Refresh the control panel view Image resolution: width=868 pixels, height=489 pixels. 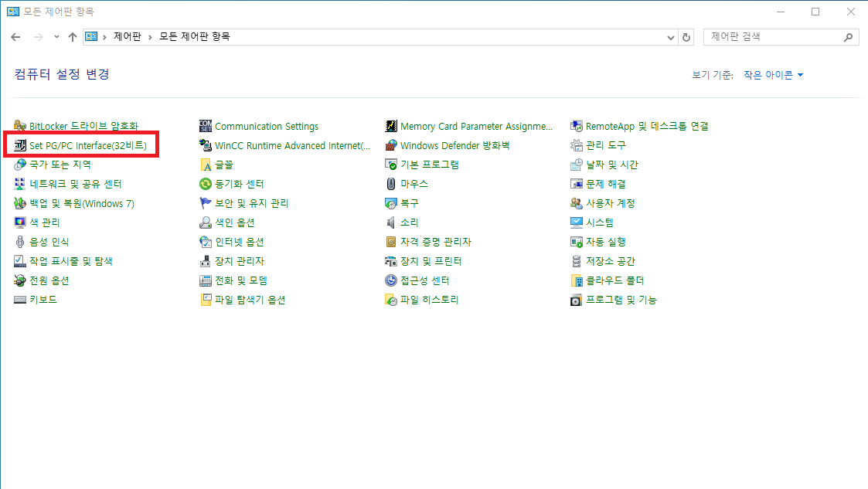click(x=686, y=37)
